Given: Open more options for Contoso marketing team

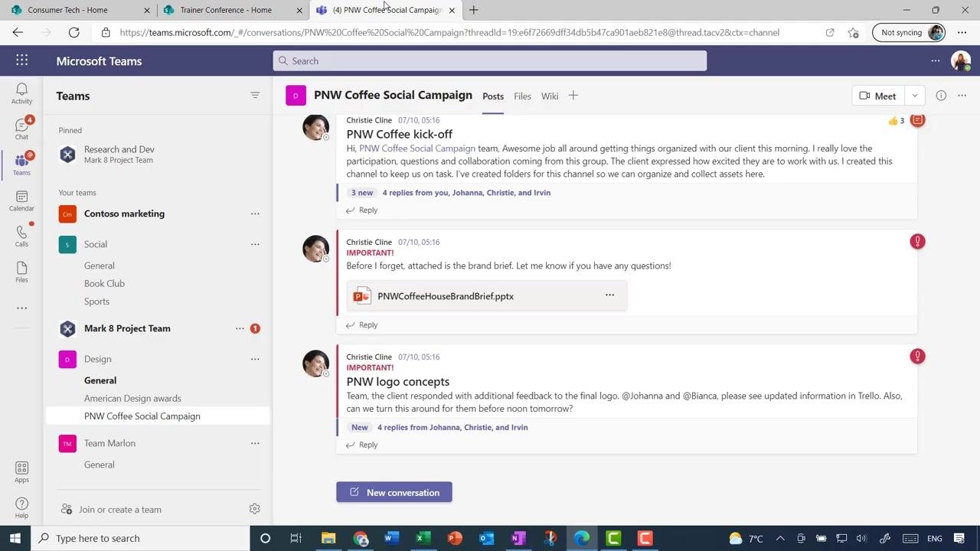Looking at the screenshot, I should (255, 214).
